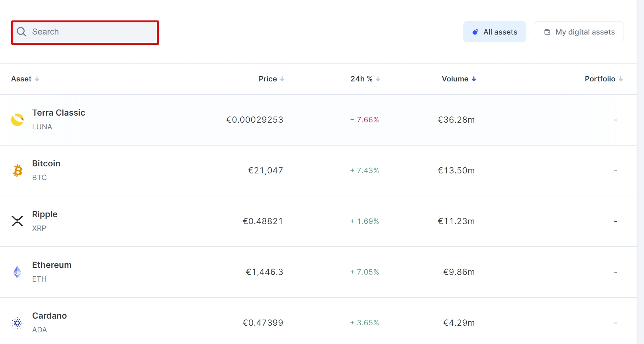Click the LUNA ticker symbol

coord(42,127)
